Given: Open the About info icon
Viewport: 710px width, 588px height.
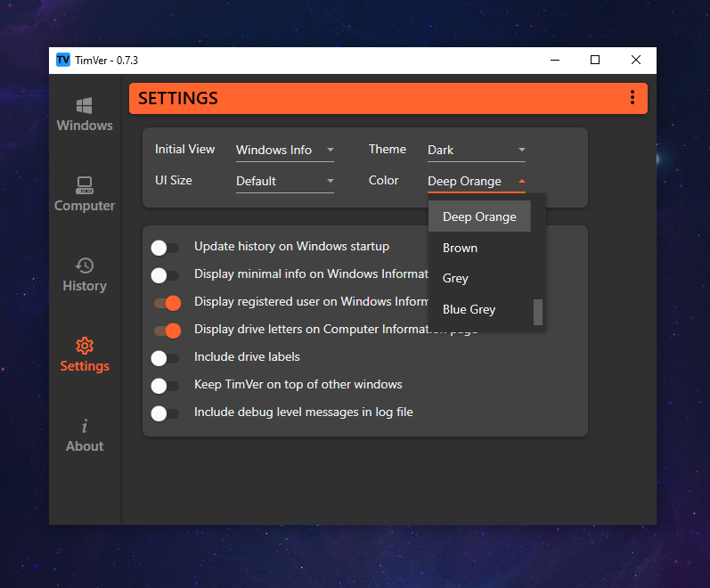Looking at the screenshot, I should tap(85, 426).
